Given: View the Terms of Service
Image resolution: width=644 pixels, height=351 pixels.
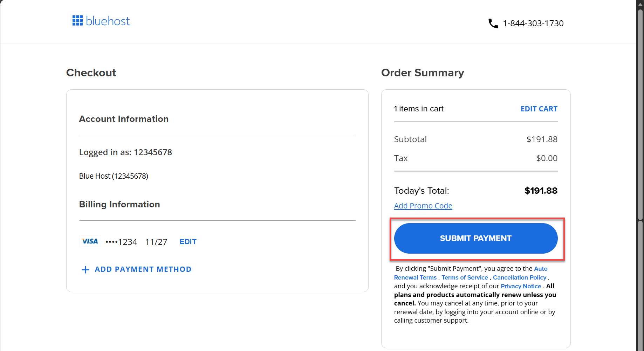Looking at the screenshot, I should (464, 277).
